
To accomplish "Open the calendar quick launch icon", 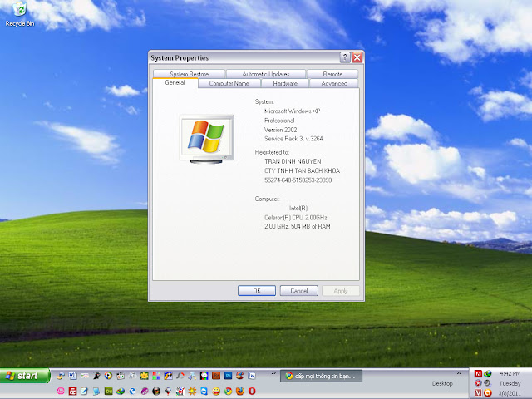I will click(x=121, y=375).
